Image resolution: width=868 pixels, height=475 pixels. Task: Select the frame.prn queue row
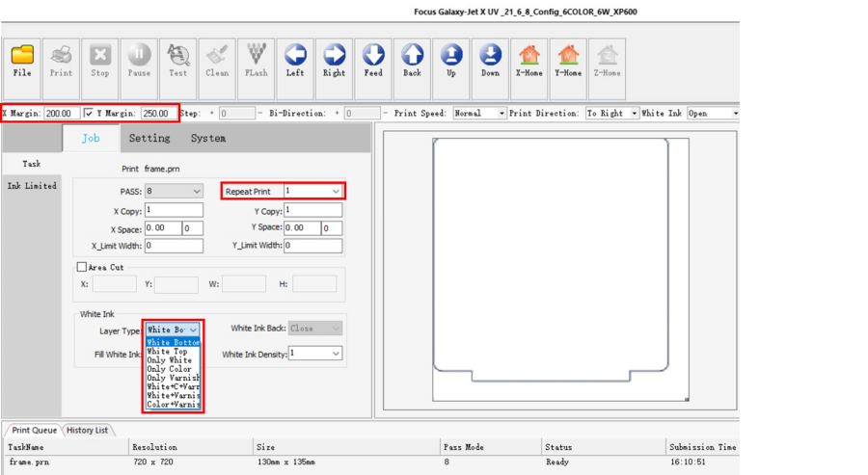(371, 462)
